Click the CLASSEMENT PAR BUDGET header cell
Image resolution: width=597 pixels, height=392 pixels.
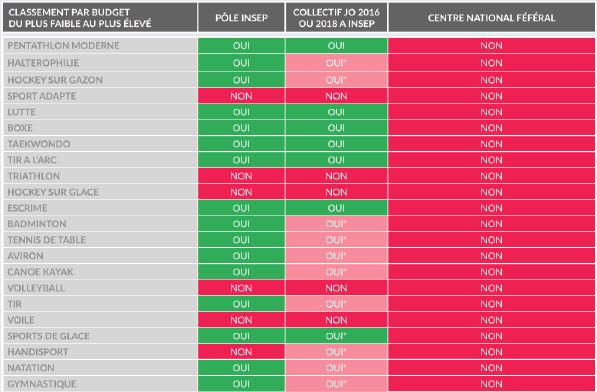coord(100,18)
